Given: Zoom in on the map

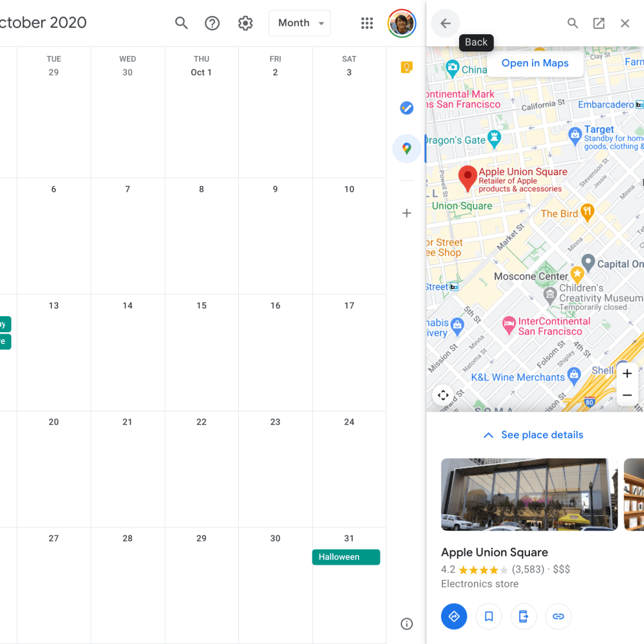Looking at the screenshot, I should (x=627, y=374).
